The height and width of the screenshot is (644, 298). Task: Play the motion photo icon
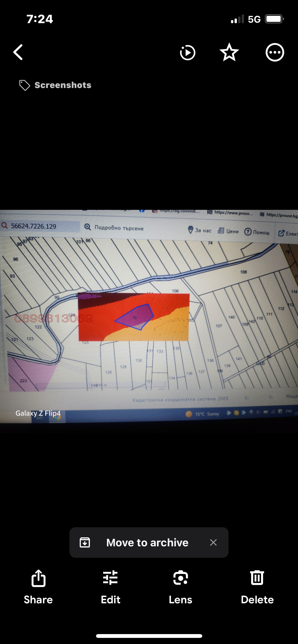click(187, 53)
